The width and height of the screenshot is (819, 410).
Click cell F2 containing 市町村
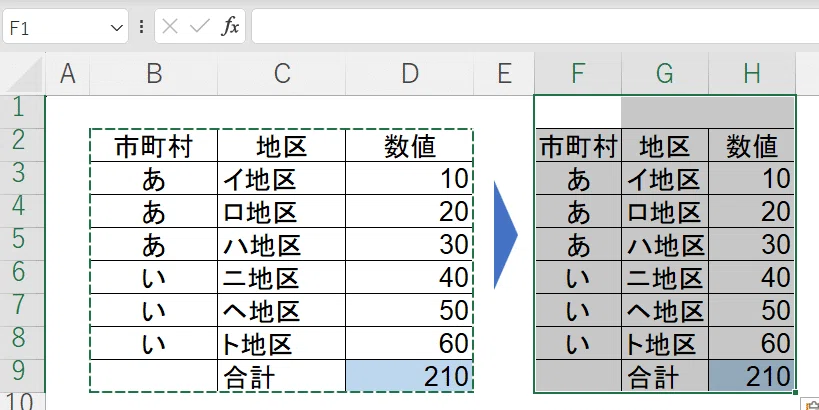(578, 145)
